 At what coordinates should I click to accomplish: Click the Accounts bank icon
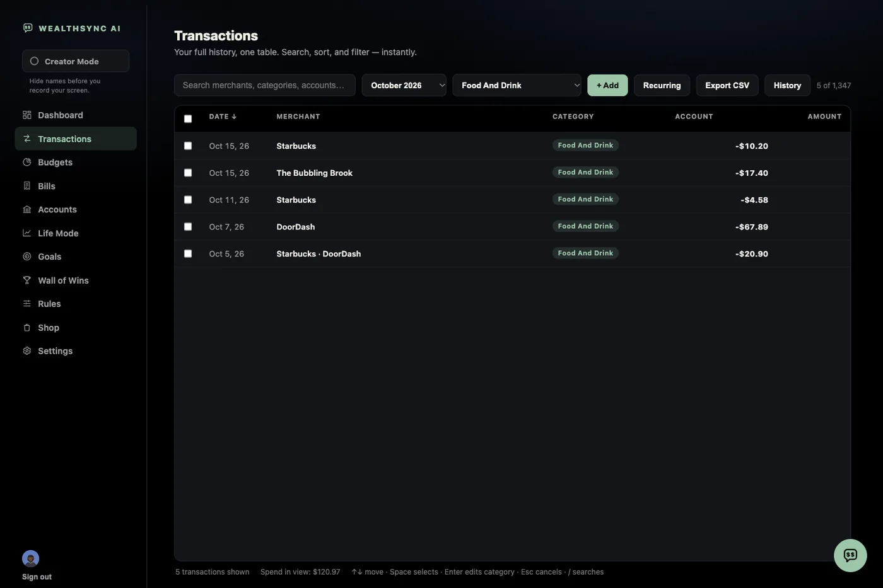[x=27, y=209]
